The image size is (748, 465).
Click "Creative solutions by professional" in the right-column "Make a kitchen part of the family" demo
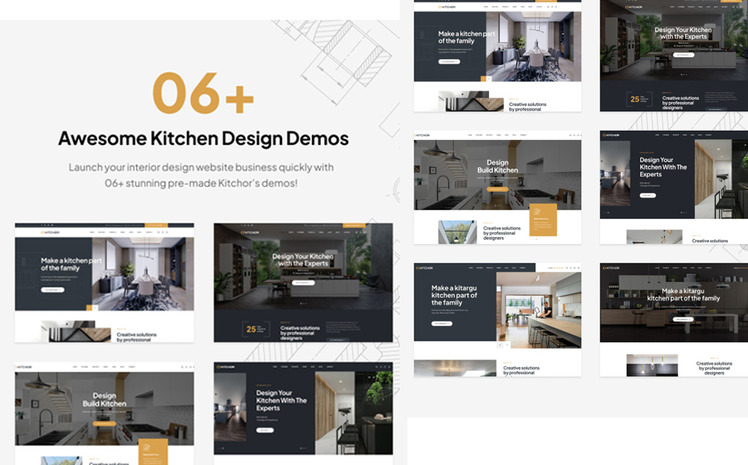(528, 106)
